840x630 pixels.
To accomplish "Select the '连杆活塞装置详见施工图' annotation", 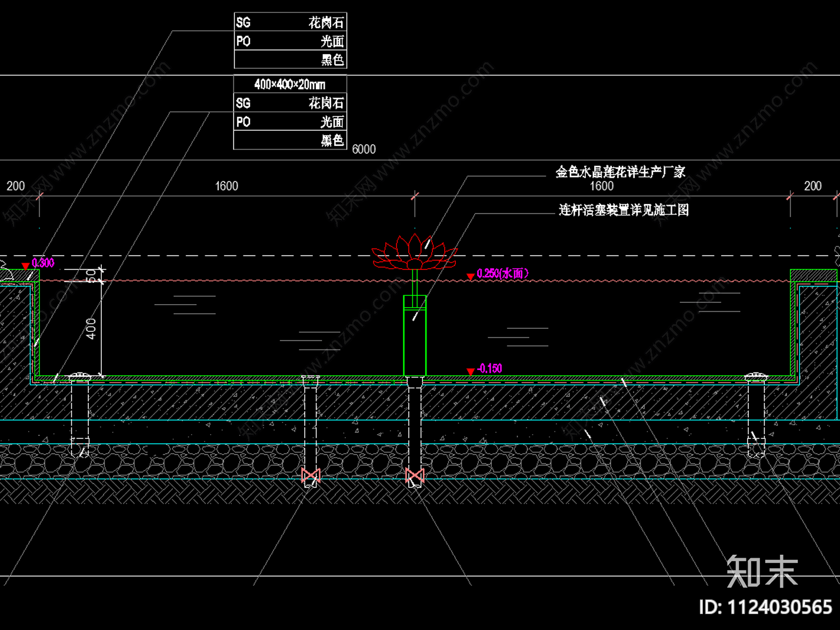I will 624,210.
